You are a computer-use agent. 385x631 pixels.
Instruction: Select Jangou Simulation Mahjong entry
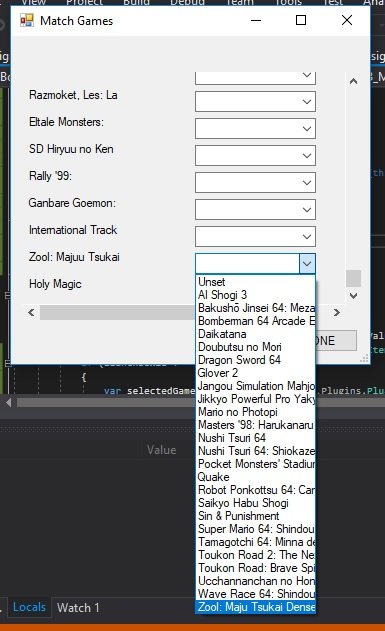(255, 386)
